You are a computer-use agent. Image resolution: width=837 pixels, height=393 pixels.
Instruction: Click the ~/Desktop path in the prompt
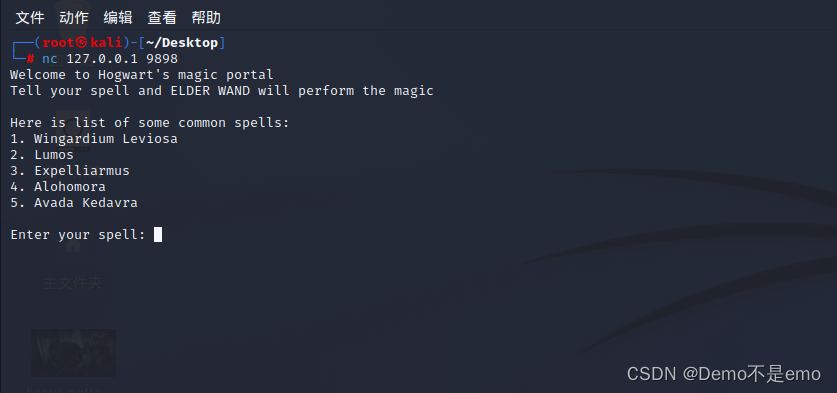pyautogui.click(x=181, y=43)
